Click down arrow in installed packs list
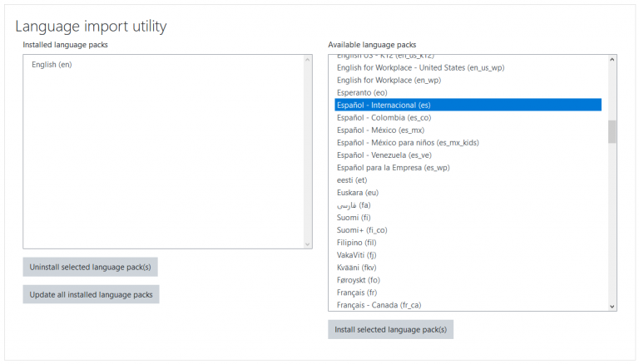Viewport: 639px width, 364px height. coord(307,244)
